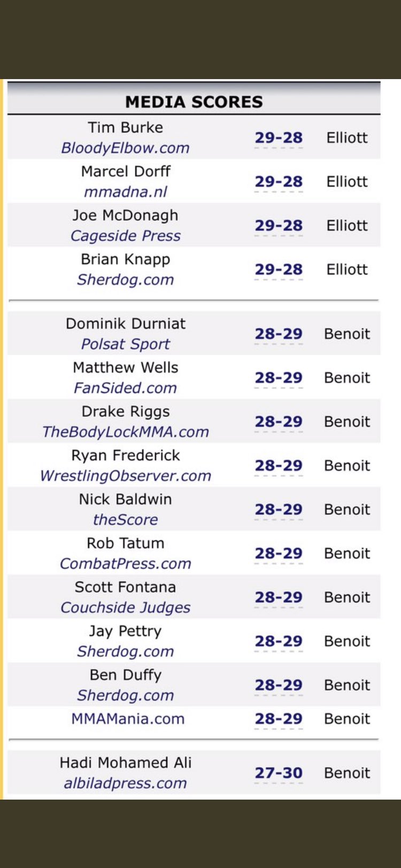The width and height of the screenshot is (401, 868).
Task: Visit Cageside Press link
Action: (x=126, y=236)
